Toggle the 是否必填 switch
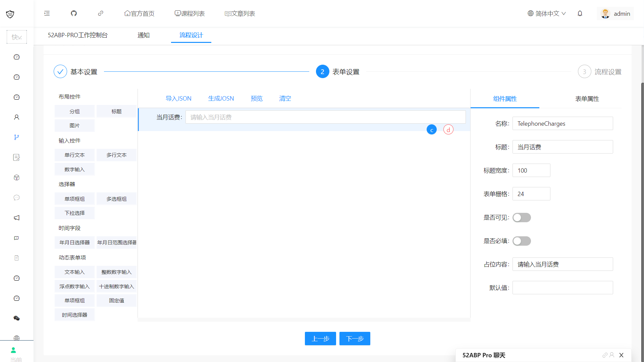The width and height of the screenshot is (644, 362). point(522,241)
